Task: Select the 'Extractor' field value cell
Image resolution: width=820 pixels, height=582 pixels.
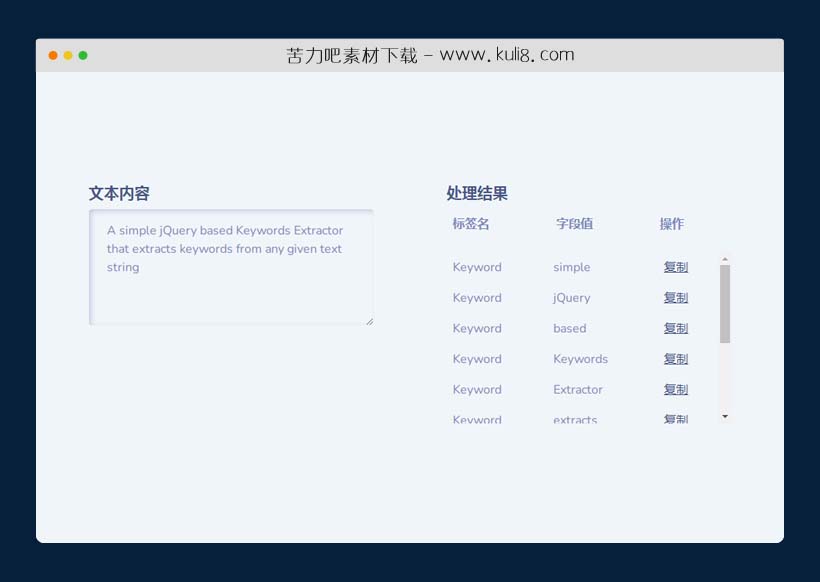Action: (x=578, y=390)
